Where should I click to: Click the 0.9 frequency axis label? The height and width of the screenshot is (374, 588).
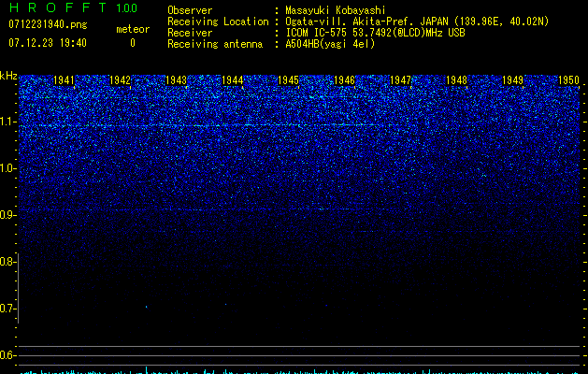tap(7, 215)
